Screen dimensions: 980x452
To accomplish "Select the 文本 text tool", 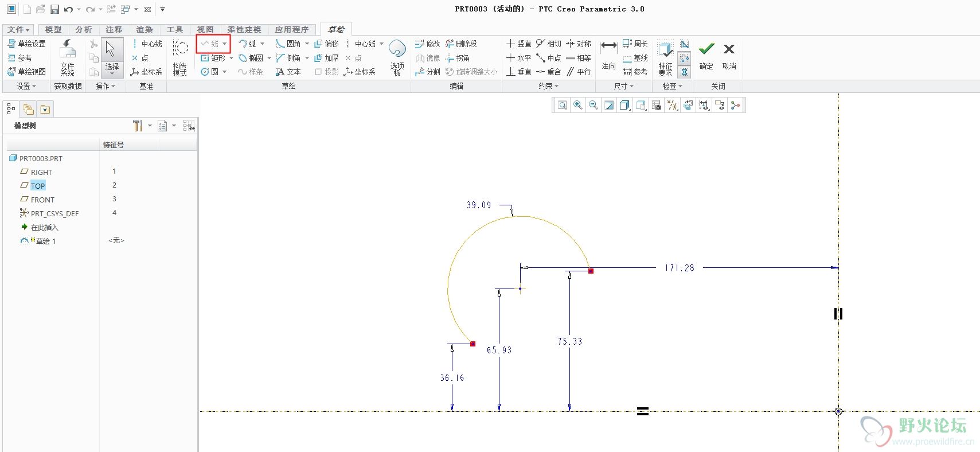I will pyautogui.click(x=288, y=72).
